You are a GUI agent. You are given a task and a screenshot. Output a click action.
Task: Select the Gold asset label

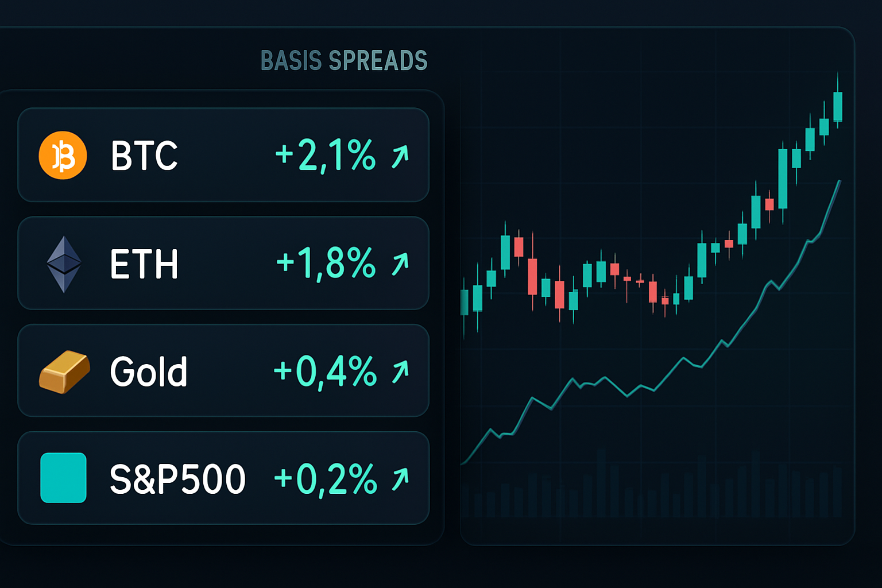tap(149, 372)
